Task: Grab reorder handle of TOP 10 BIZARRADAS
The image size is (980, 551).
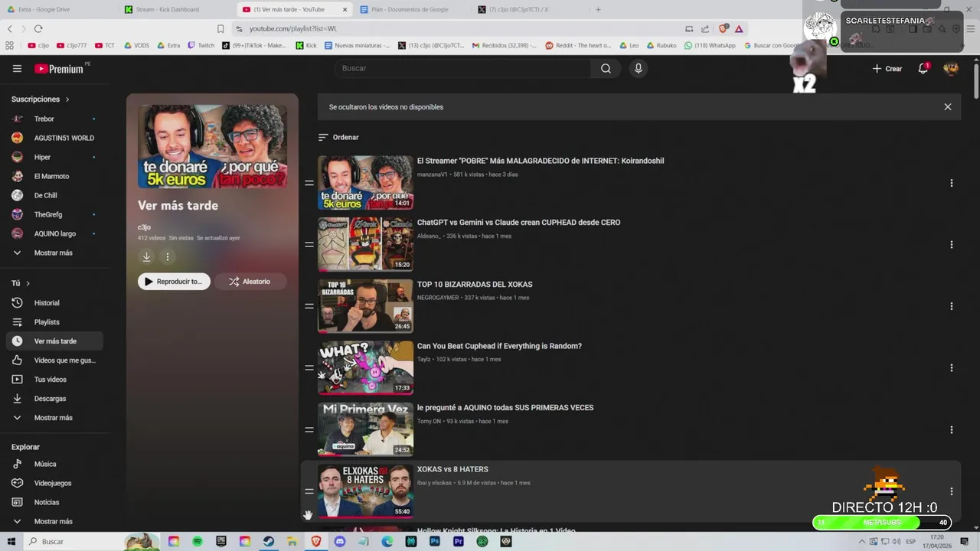Action: click(309, 306)
